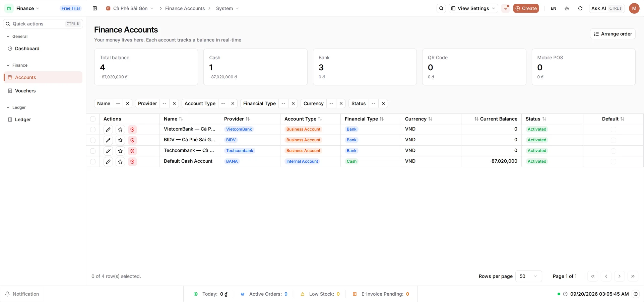Image resolution: width=644 pixels, height=302 pixels.
Task: Open Vouchers in the sidebar
Action: pos(43,91)
